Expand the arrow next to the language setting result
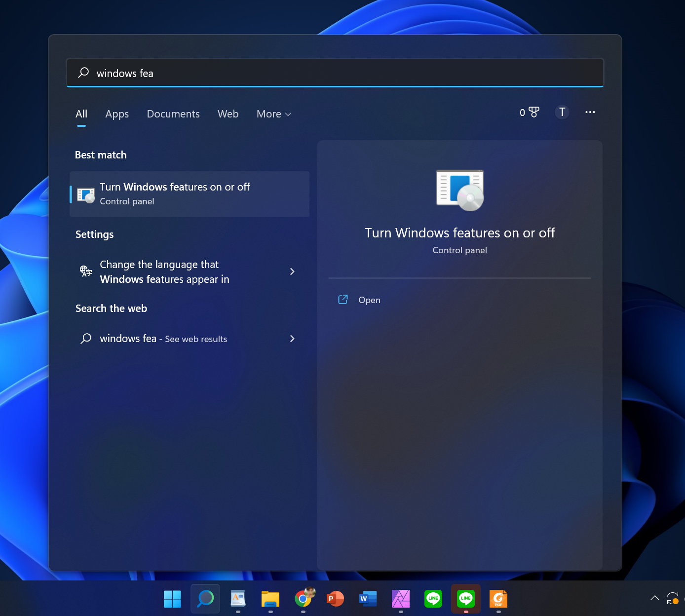 pyautogui.click(x=292, y=271)
